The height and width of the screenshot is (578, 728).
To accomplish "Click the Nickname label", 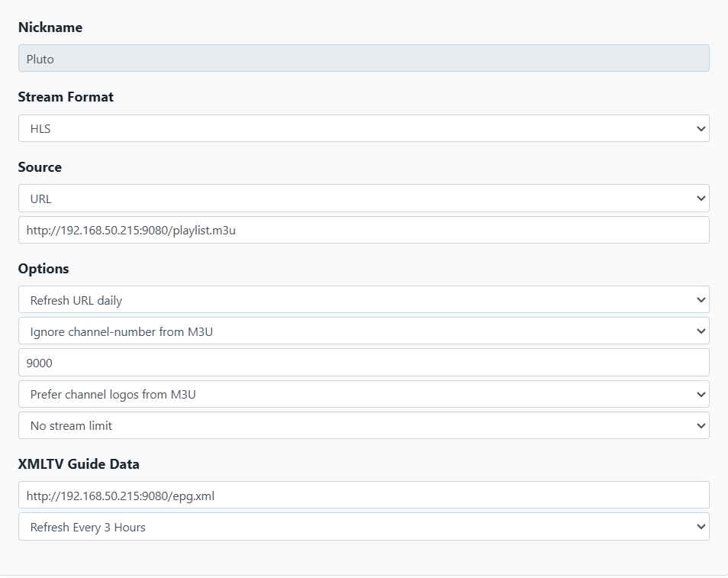I will tap(50, 27).
